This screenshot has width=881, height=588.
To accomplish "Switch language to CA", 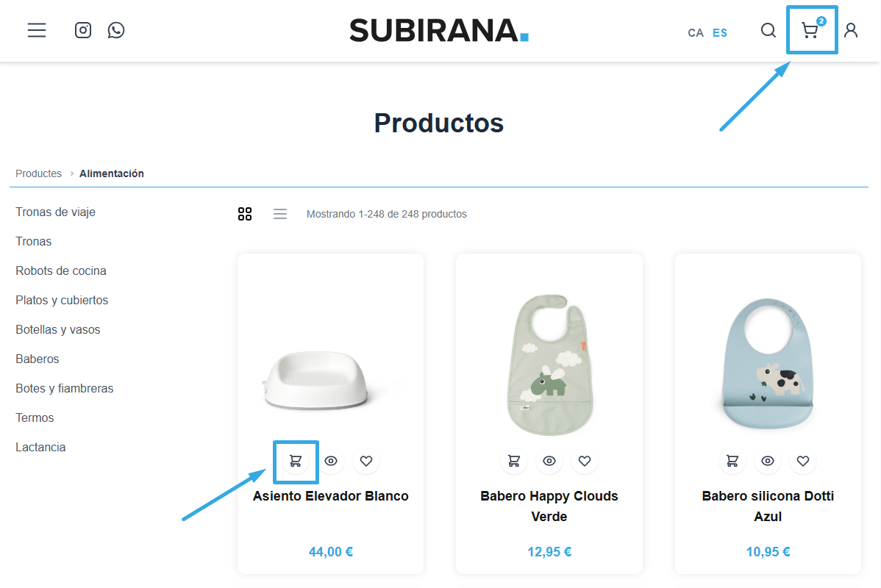I will tap(696, 33).
